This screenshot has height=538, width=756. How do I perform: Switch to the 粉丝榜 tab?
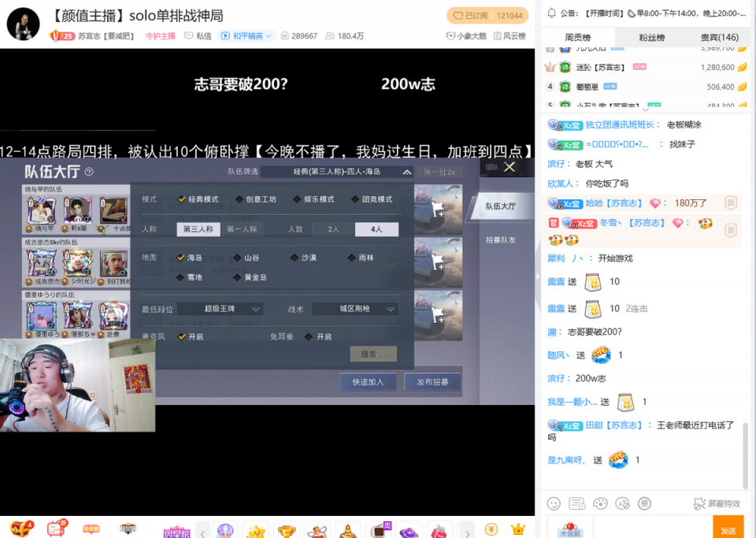click(651, 37)
